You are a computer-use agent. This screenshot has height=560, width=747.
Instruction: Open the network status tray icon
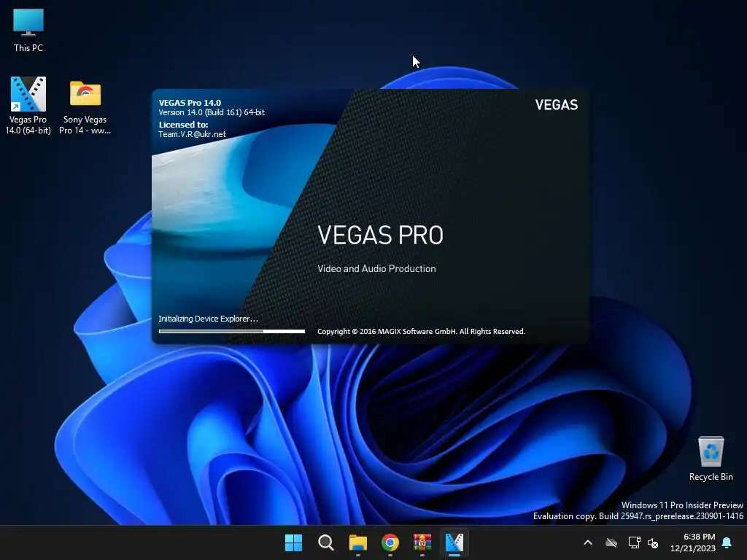coord(634,542)
